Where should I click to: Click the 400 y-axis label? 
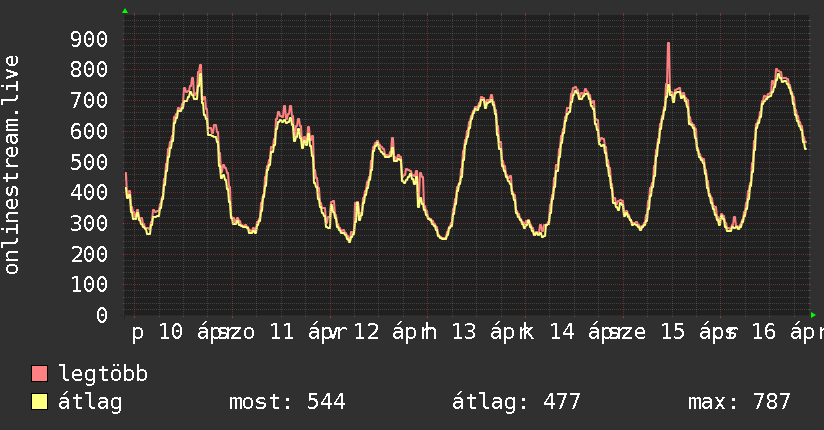[x=89, y=192]
